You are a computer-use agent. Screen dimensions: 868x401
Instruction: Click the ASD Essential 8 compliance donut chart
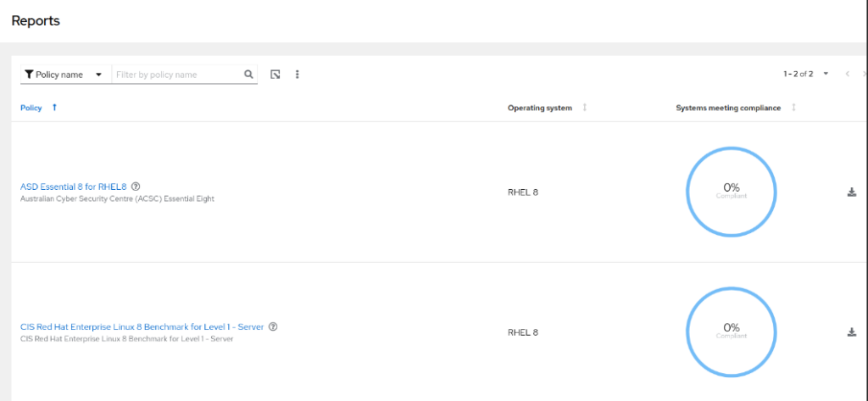pyautogui.click(x=731, y=192)
